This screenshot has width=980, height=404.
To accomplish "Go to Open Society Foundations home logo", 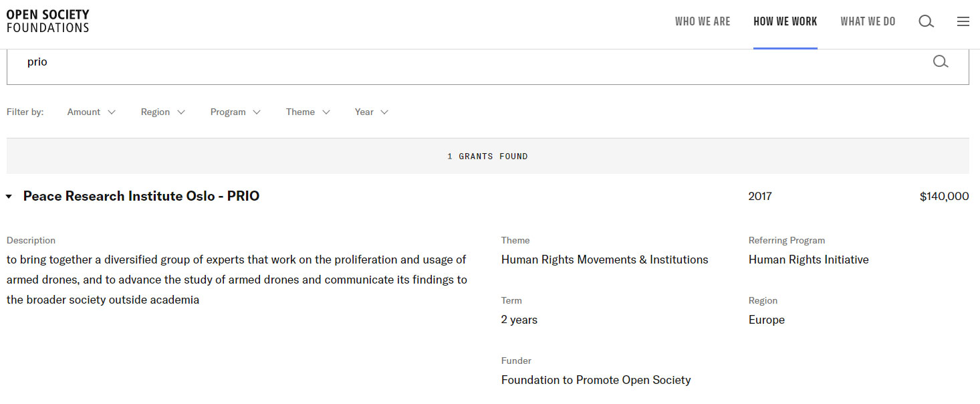I will click(47, 21).
